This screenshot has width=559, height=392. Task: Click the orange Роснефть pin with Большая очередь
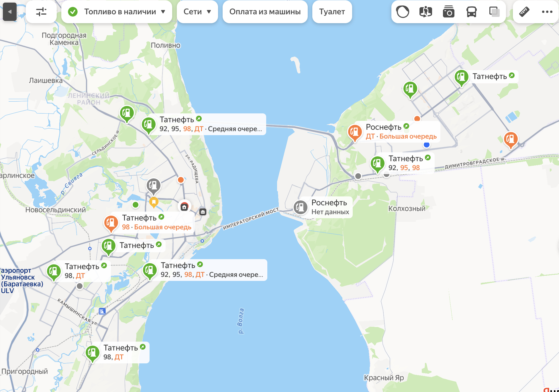click(x=355, y=133)
